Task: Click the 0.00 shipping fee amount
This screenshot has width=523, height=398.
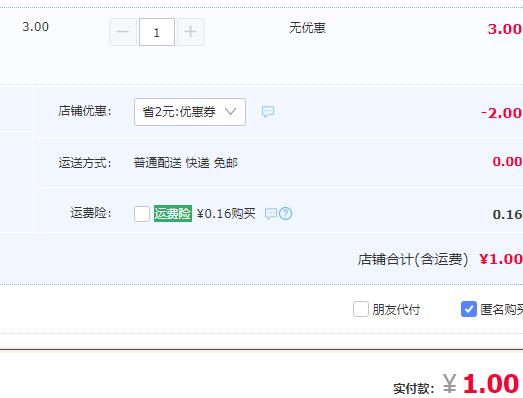Action: click(507, 162)
